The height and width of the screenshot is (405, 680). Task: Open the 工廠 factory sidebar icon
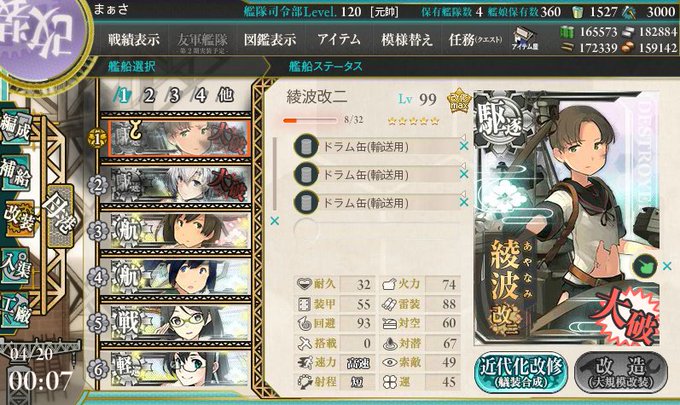(x=16, y=310)
